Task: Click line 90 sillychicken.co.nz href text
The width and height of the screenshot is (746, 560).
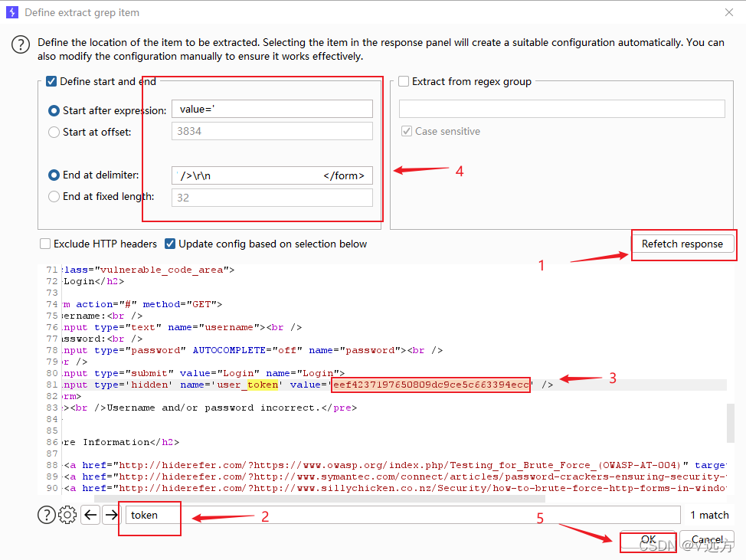Action: pos(421,488)
